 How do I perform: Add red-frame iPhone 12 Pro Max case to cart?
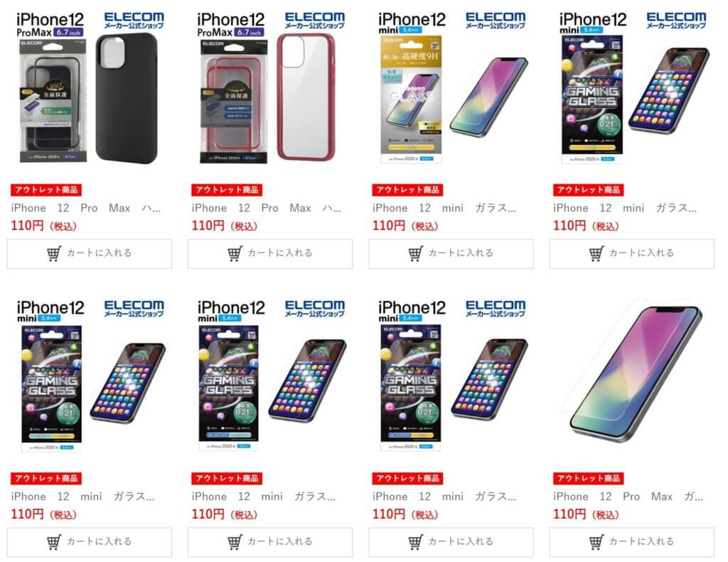[270, 253]
